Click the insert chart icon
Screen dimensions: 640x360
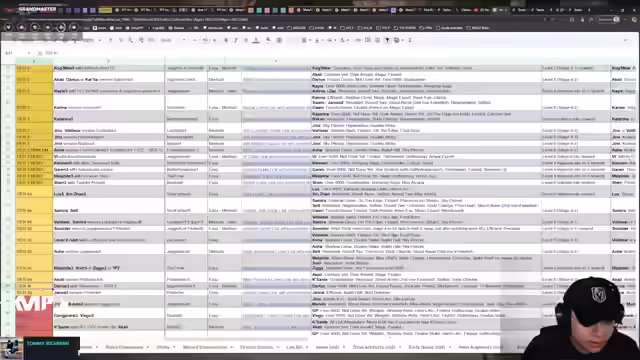[378, 40]
